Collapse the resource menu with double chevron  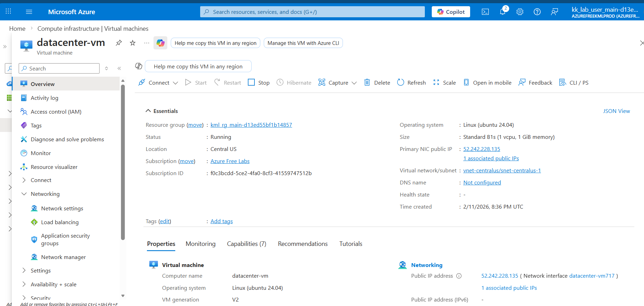click(119, 68)
